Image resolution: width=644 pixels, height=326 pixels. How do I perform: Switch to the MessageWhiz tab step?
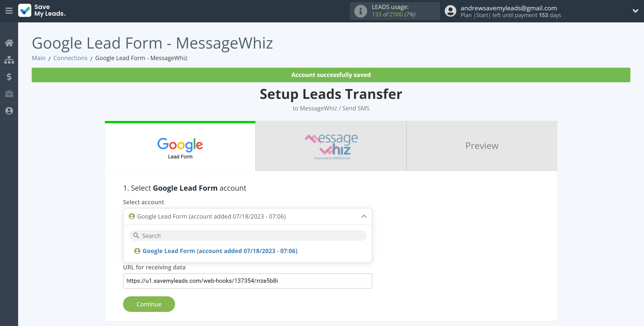click(331, 146)
